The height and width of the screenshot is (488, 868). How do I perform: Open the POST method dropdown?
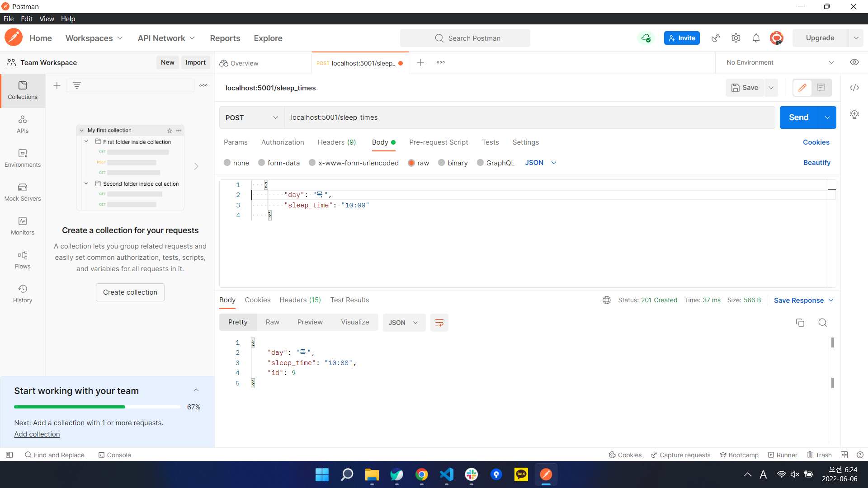[251, 117]
